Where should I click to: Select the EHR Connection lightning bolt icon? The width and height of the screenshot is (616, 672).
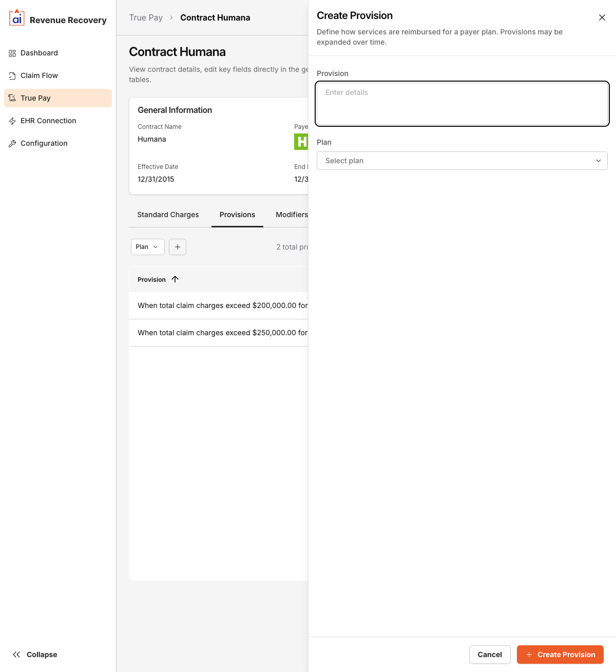pyautogui.click(x=12, y=121)
